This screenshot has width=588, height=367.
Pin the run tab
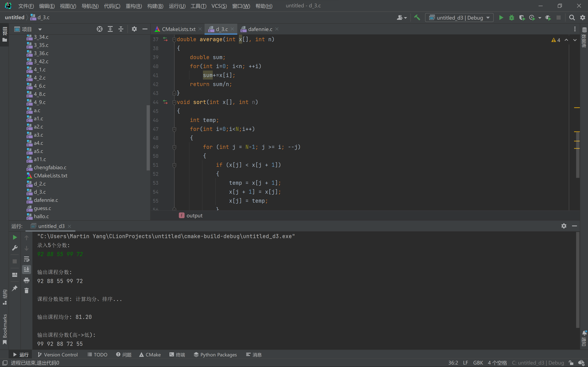click(14, 288)
